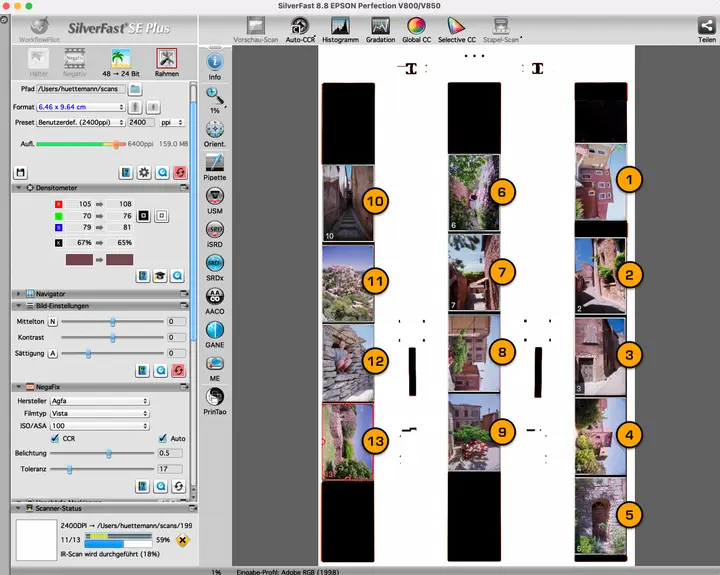Open the Gradation curve tool
This screenshot has height=575, width=720.
pyautogui.click(x=380, y=27)
